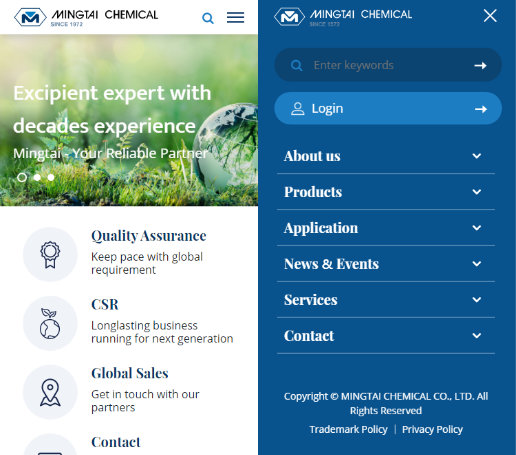Open the CSR heading link
Image resolution: width=516 pixels, height=455 pixels.
(105, 305)
